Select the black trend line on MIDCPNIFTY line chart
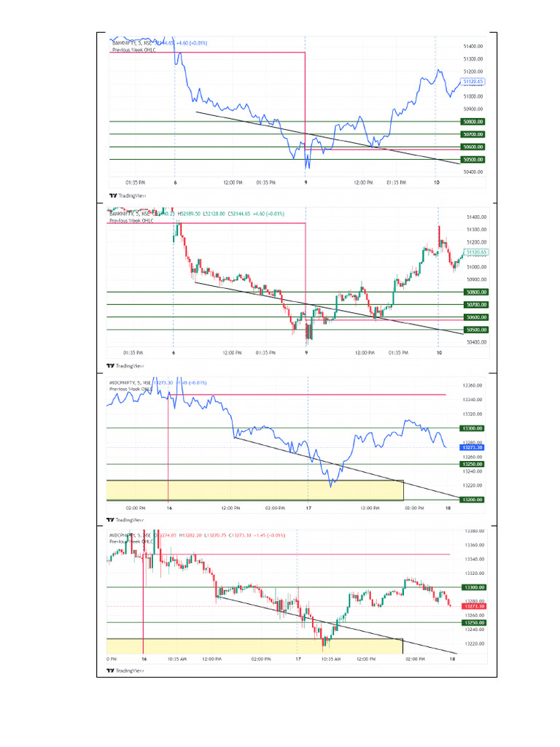The width and height of the screenshot is (560, 747). [x=348, y=468]
